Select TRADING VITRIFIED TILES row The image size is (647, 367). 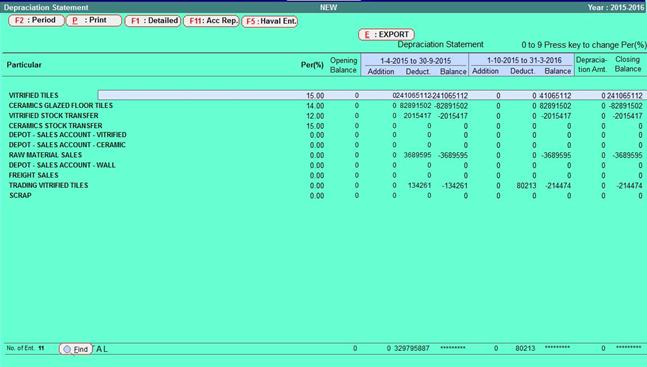click(x=325, y=185)
